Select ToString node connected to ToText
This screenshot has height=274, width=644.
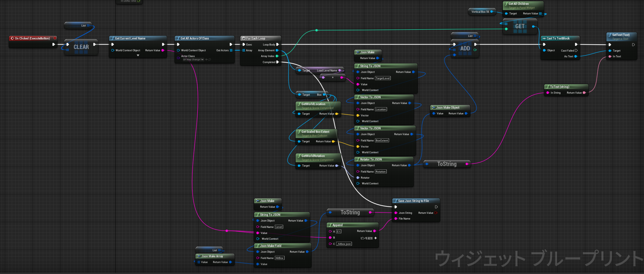[x=447, y=164]
